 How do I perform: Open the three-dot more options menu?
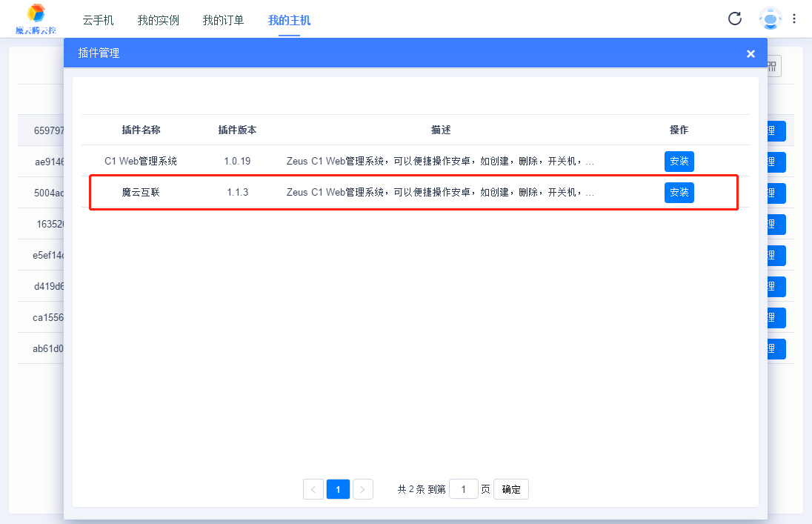click(795, 19)
